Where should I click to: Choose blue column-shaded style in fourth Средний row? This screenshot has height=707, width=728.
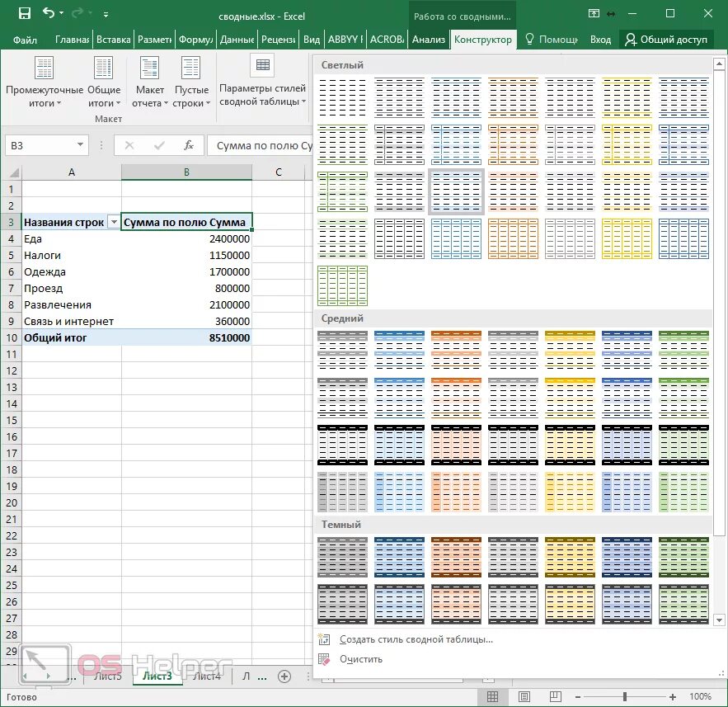click(399, 492)
